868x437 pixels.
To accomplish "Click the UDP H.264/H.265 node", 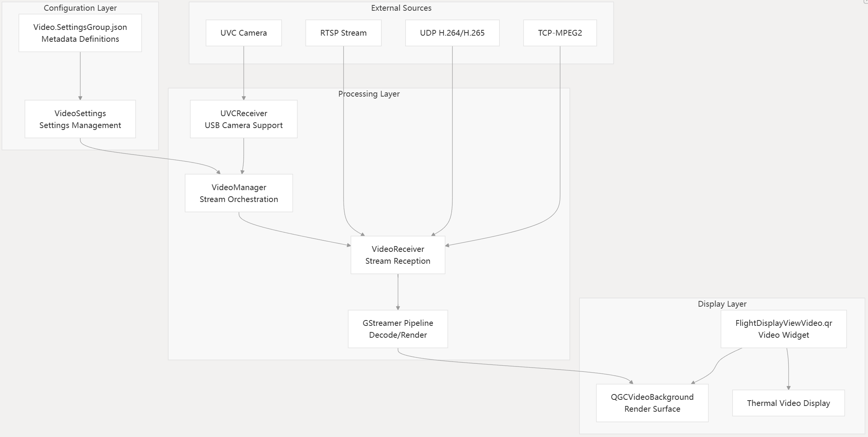I will click(x=452, y=33).
